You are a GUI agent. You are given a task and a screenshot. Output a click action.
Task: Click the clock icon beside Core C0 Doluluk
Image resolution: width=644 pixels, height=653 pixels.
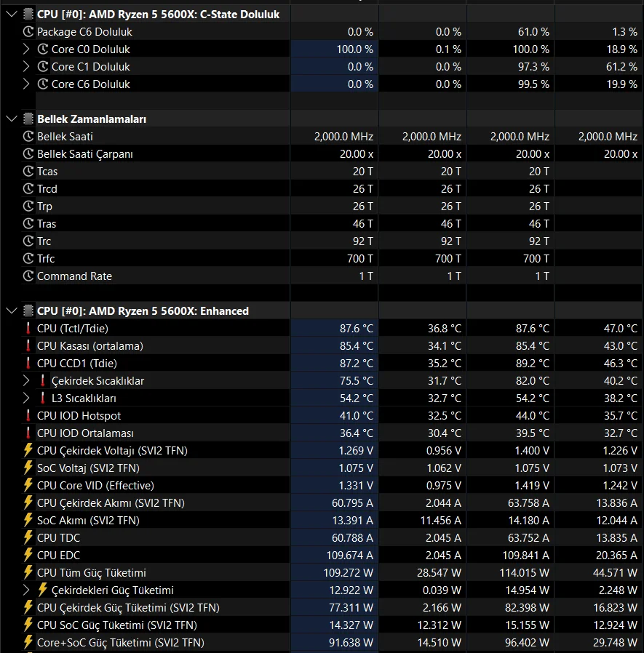pos(42,49)
